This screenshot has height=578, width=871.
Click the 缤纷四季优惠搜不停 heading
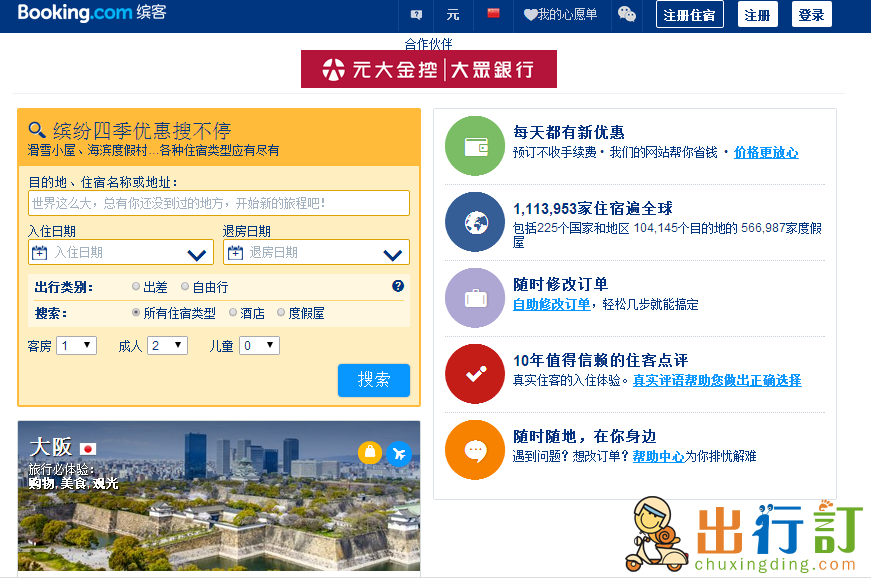(142, 131)
